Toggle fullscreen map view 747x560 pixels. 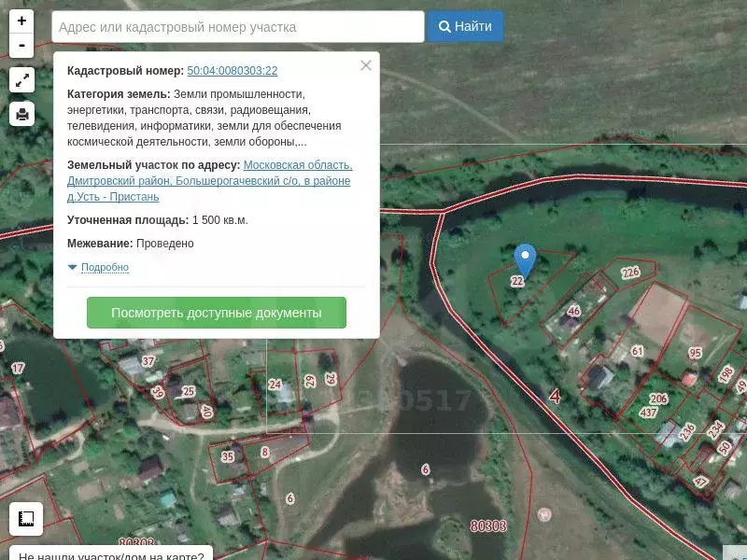pos(21,80)
